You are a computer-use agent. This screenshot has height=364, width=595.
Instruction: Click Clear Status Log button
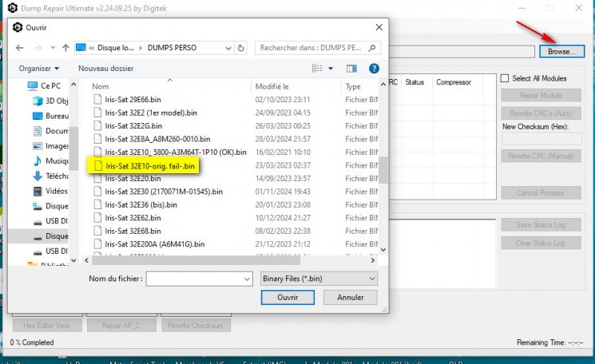541,243
